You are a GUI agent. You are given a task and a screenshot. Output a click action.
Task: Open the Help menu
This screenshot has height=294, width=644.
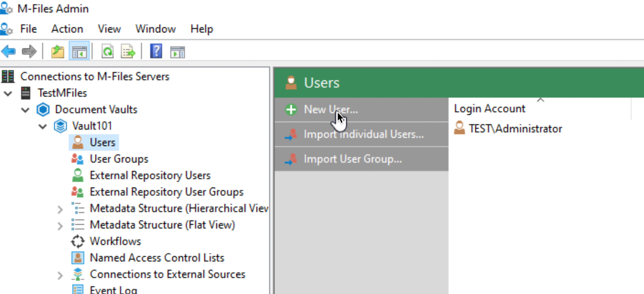[202, 29]
